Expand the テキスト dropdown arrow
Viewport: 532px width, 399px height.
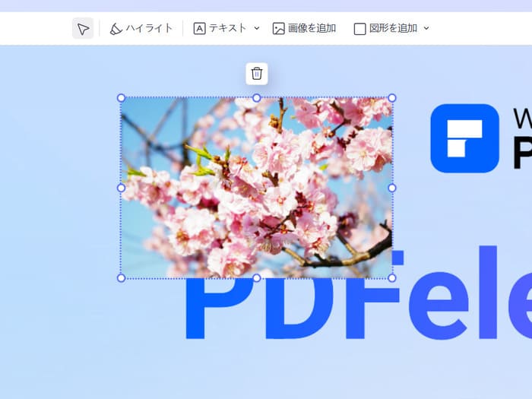click(257, 29)
